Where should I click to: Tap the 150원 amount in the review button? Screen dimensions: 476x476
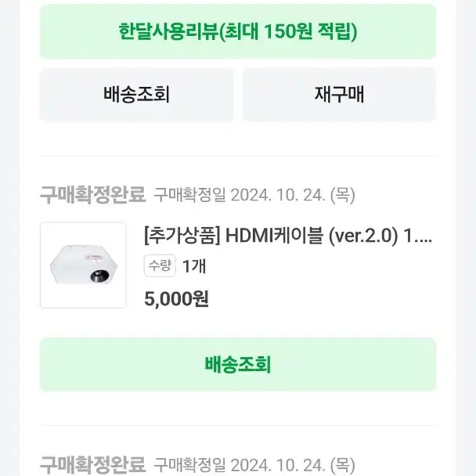289,31
